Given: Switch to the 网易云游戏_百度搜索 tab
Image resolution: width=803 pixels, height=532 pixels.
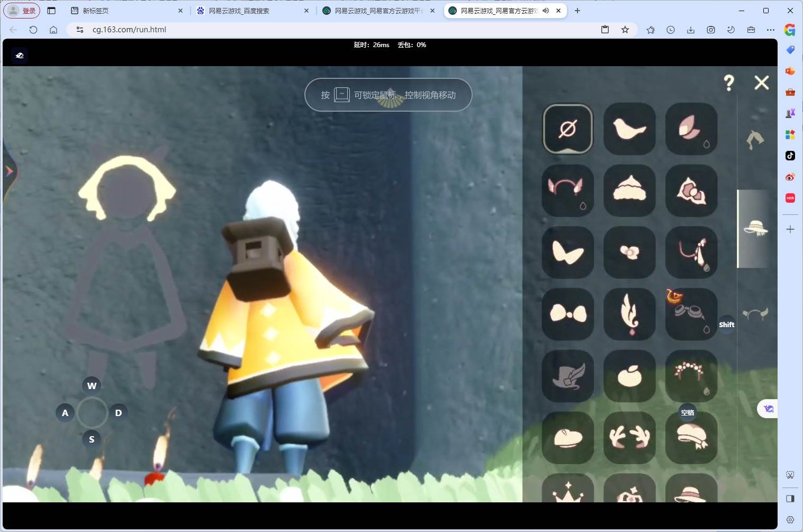Looking at the screenshot, I should tap(253, 11).
